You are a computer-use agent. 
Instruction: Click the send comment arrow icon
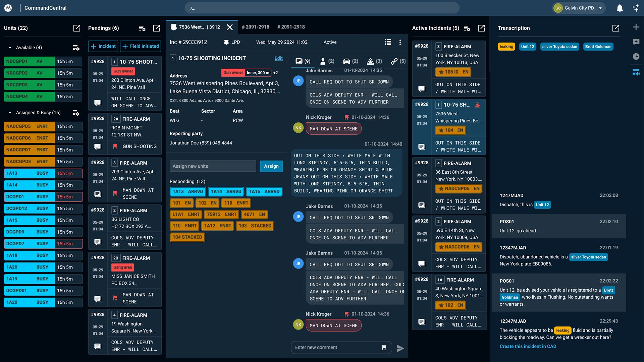click(x=400, y=348)
